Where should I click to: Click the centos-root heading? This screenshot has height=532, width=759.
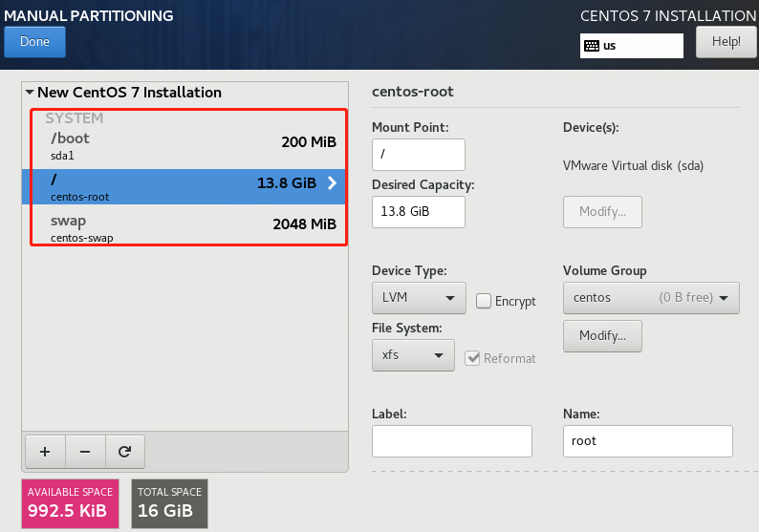(x=412, y=92)
